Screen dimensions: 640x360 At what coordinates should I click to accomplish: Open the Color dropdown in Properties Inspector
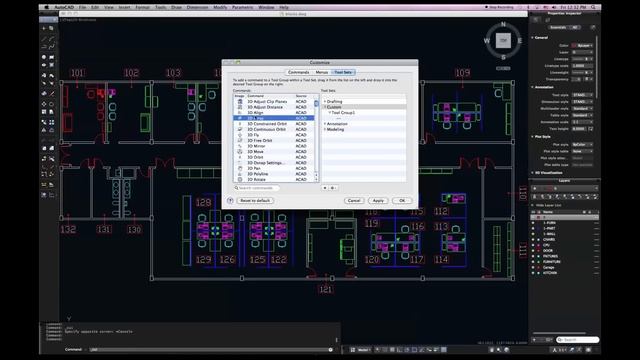point(582,45)
